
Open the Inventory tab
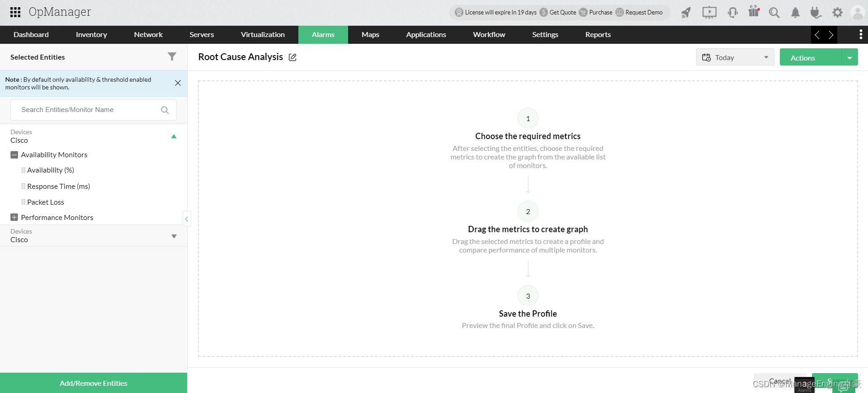91,34
